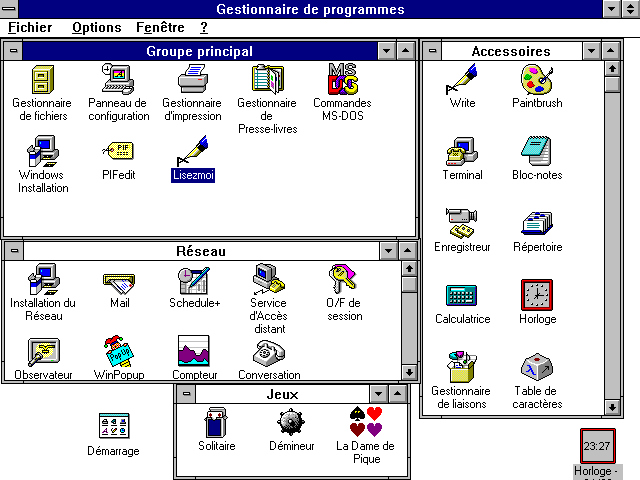Select the Enregistreur camera icon

click(462, 223)
